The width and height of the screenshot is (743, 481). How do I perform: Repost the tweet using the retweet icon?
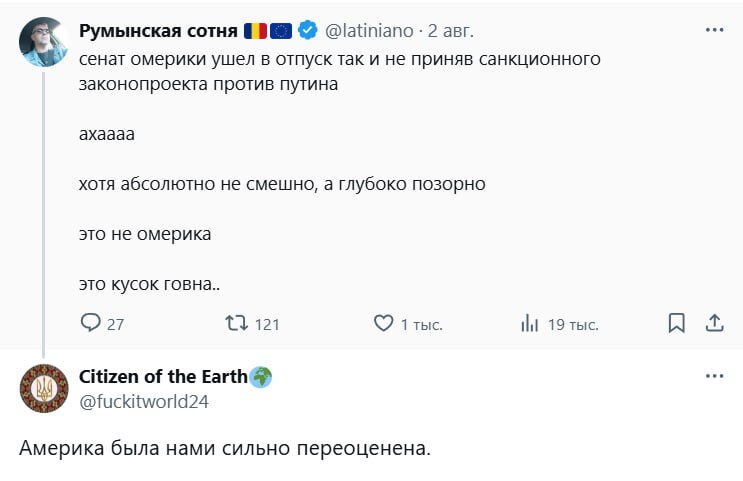(x=236, y=323)
